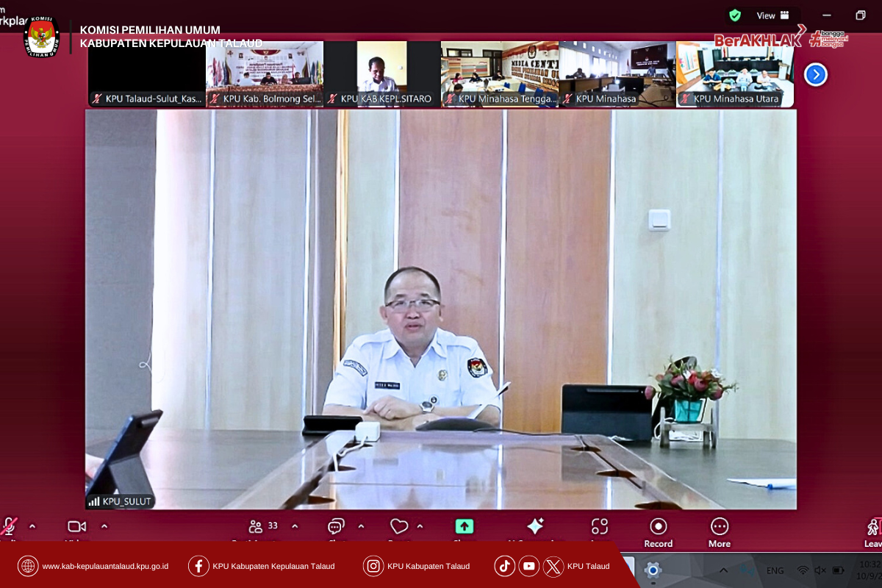This screenshot has height=588, width=882.
Task: Click the green Share screen icon
Action: coord(464,527)
